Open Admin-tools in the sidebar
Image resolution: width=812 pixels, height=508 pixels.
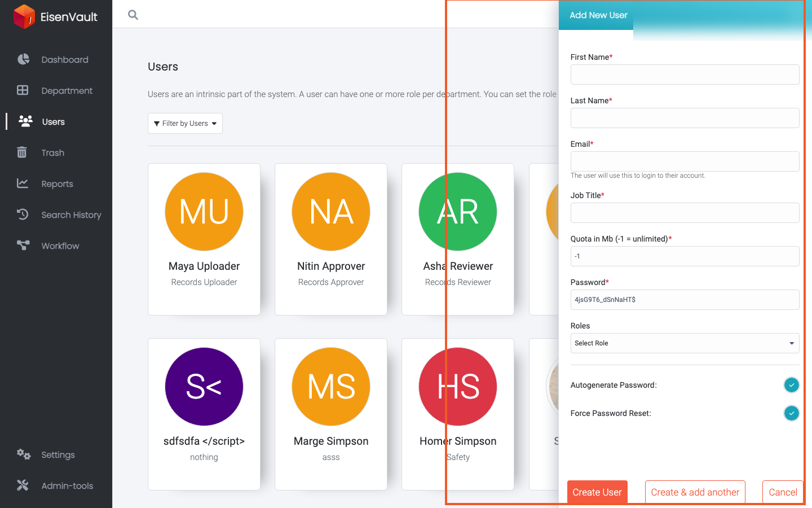[x=67, y=486]
